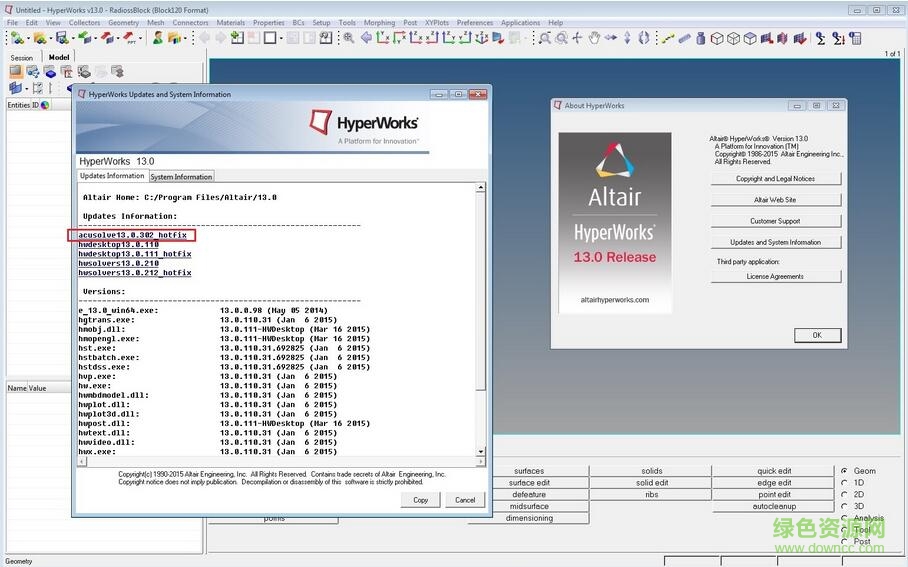Select the 3D panel radio button
The width and height of the screenshot is (908, 567).
(845, 507)
